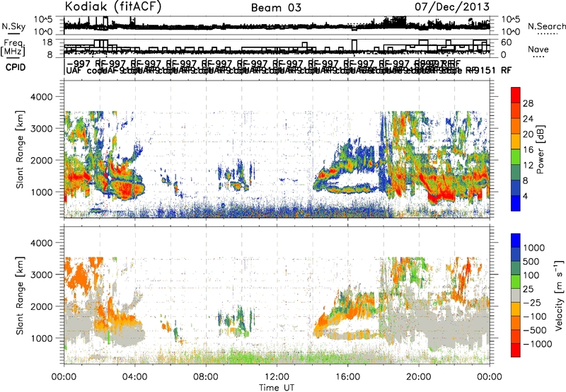Click the blue swatch in the Power colorbar
The image size is (566, 392).
pos(516,203)
